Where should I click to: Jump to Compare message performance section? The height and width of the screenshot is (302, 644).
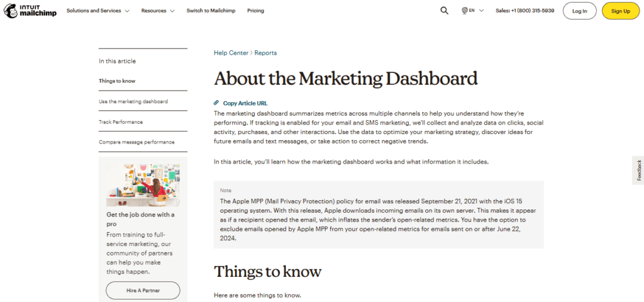point(136,142)
